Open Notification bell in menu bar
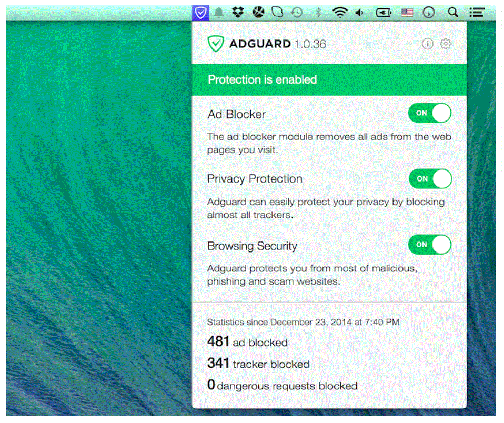The image size is (504, 423). (x=219, y=13)
